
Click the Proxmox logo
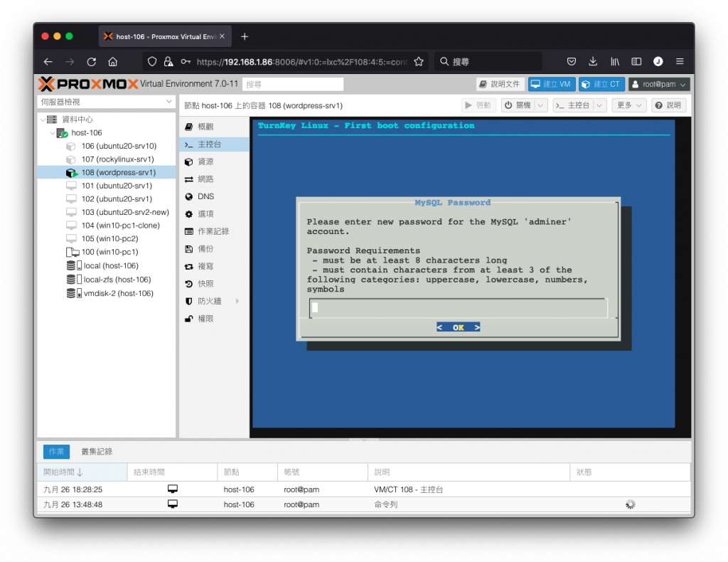(x=88, y=84)
